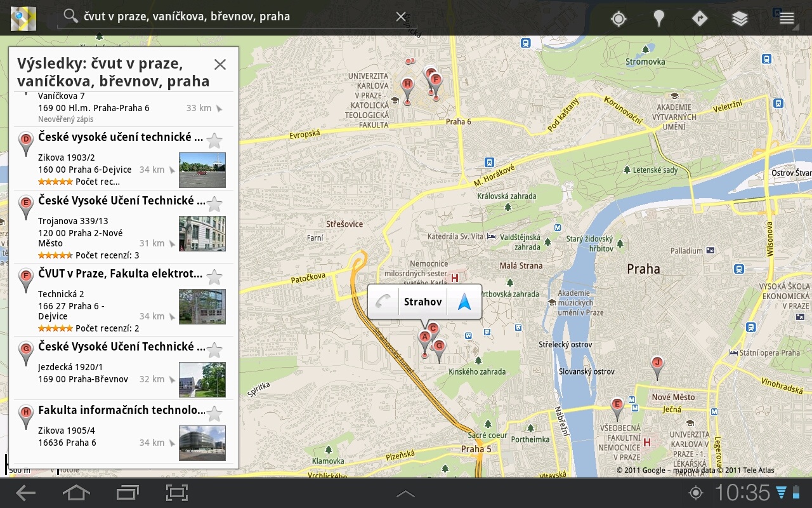Open clock showing 10:35
This screenshot has width=812, height=508.
click(742, 493)
